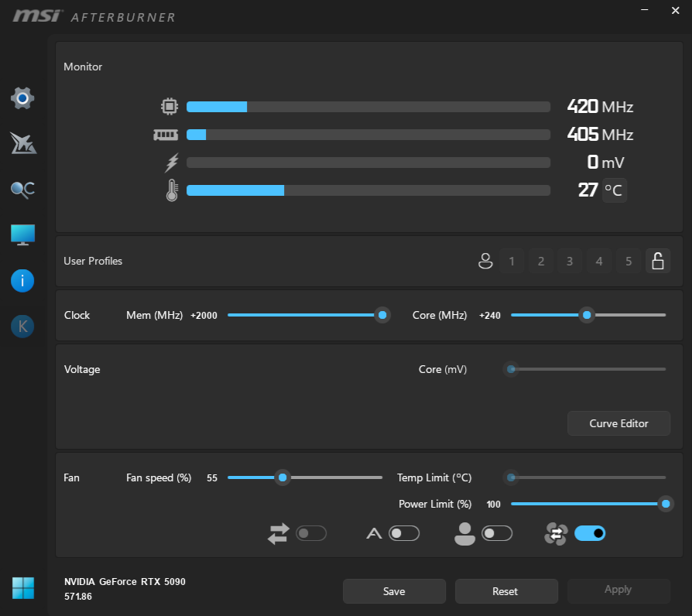Click the Kombustor fighter jet icon
Image resolution: width=692 pixels, height=616 pixels.
(22, 143)
